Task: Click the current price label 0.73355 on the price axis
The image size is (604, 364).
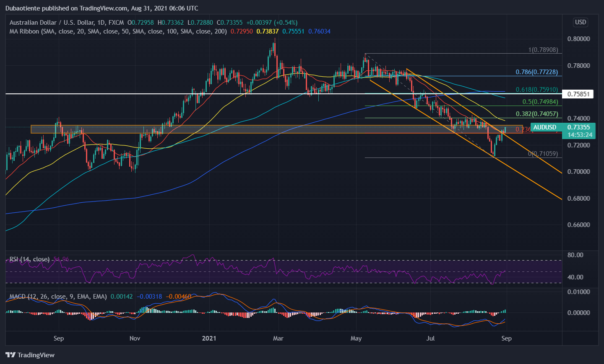Action: 578,127
